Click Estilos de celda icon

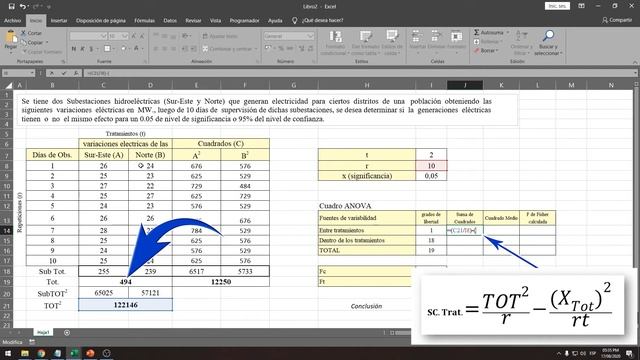(x=392, y=36)
